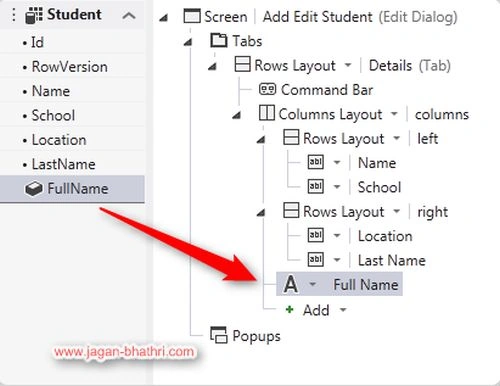Collapse the Student panel with the chevron
Screen dimensions: 500x386
129,15
